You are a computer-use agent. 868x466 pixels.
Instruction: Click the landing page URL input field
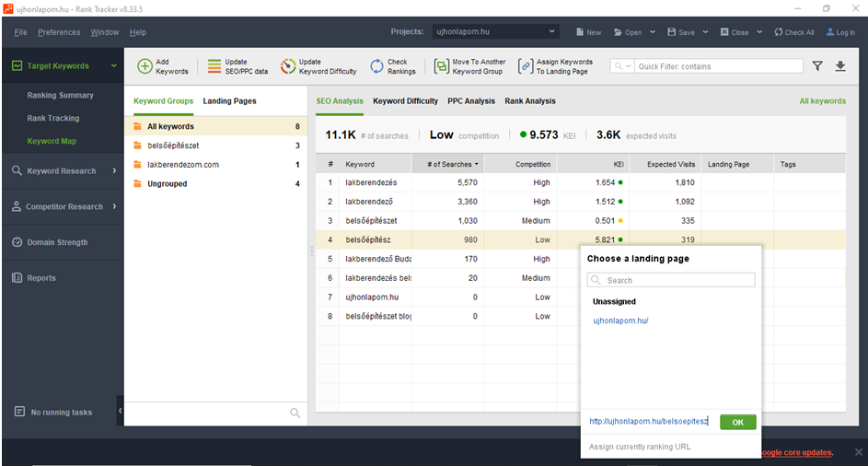tap(649, 421)
